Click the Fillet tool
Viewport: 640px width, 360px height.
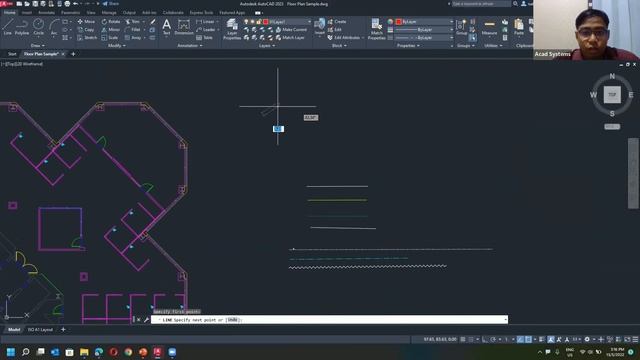133,30
